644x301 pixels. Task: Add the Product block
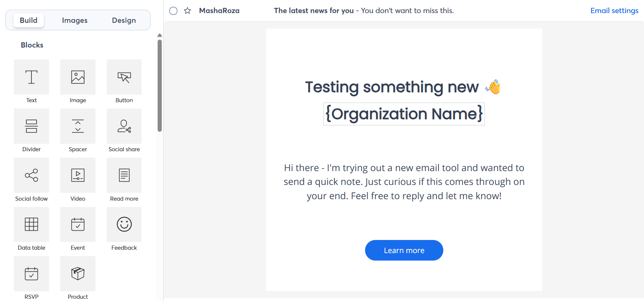tap(78, 274)
